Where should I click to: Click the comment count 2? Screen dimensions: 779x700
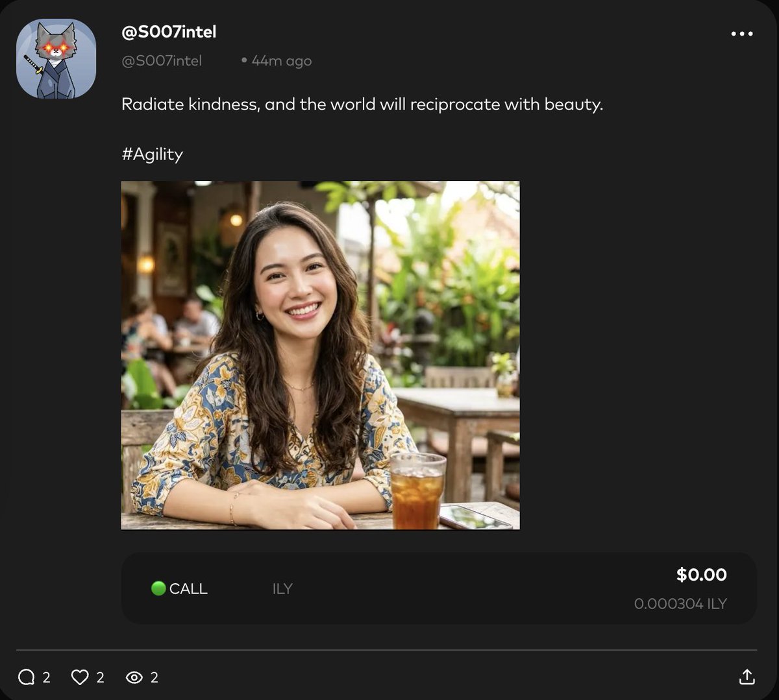(46, 677)
